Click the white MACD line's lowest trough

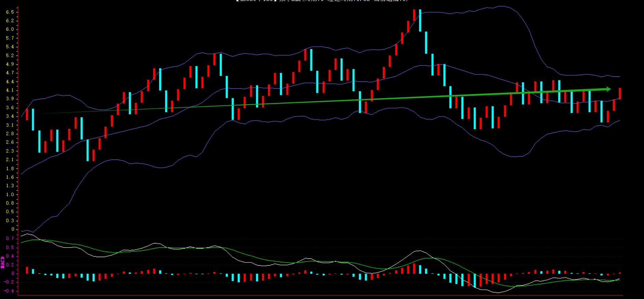click(497, 293)
